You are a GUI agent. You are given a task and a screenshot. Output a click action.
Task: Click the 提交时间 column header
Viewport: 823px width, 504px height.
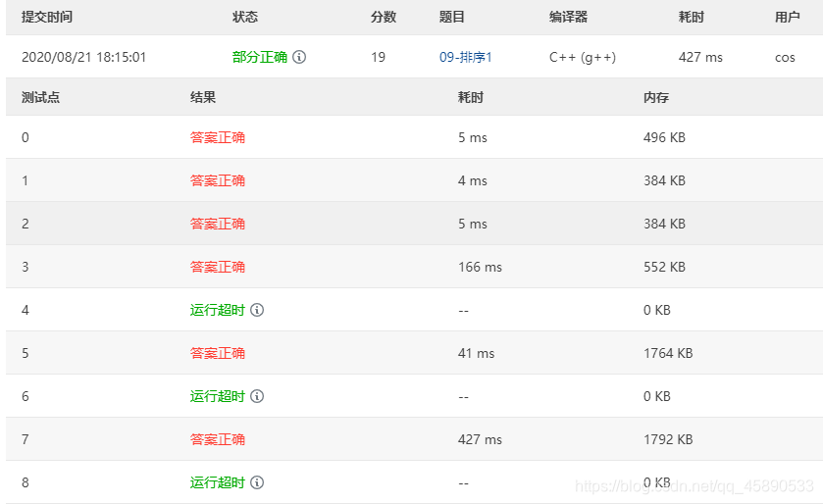pos(47,17)
